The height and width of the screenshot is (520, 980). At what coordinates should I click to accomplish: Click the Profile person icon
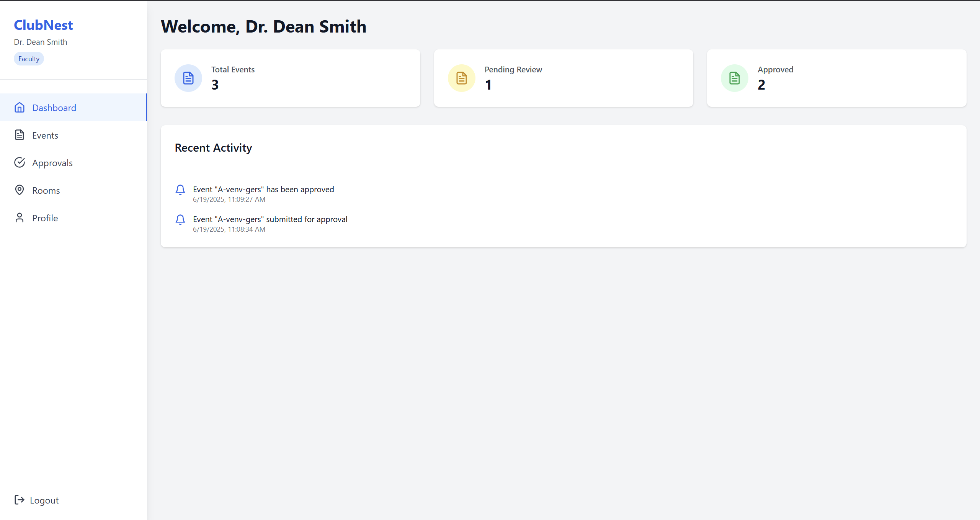coord(20,218)
